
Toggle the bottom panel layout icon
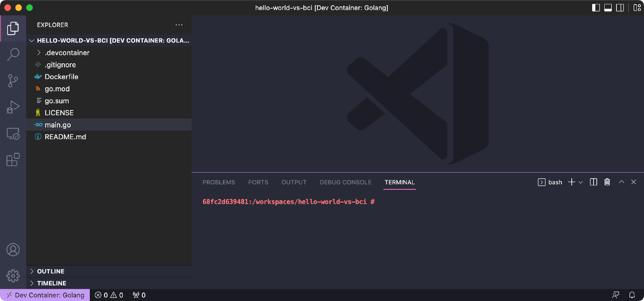(608, 8)
